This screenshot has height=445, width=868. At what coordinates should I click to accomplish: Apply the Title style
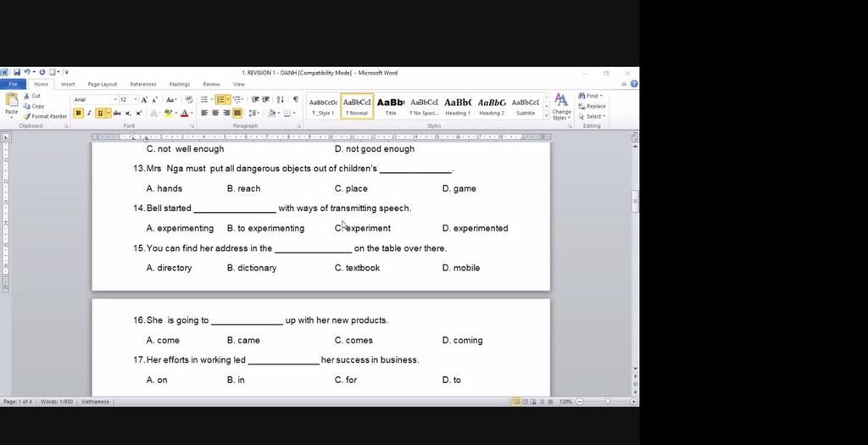click(x=390, y=106)
